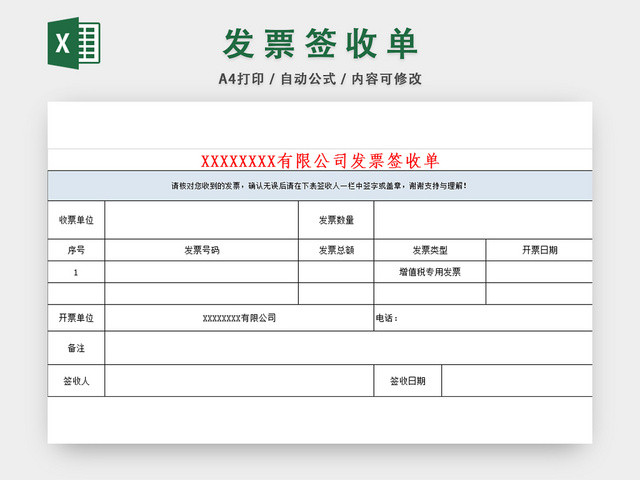Click the empty remarks field beside 备注
Image resolution: width=640 pixels, height=480 pixels.
point(349,348)
